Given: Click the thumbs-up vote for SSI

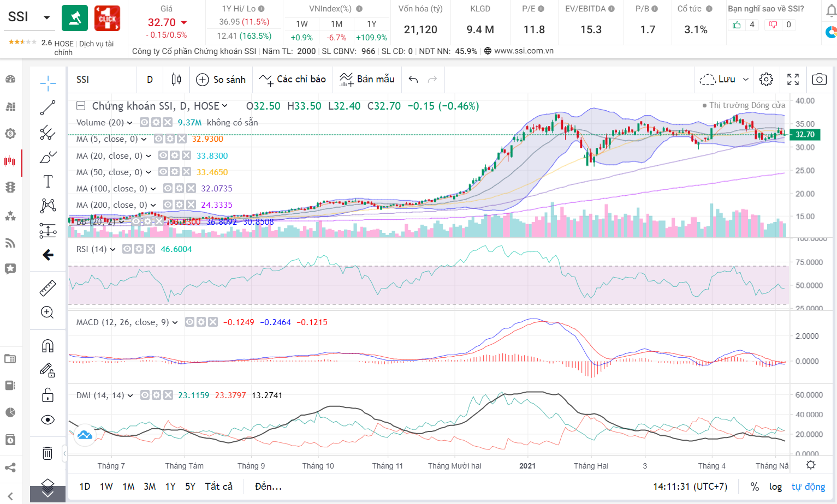Looking at the screenshot, I should tap(737, 25).
